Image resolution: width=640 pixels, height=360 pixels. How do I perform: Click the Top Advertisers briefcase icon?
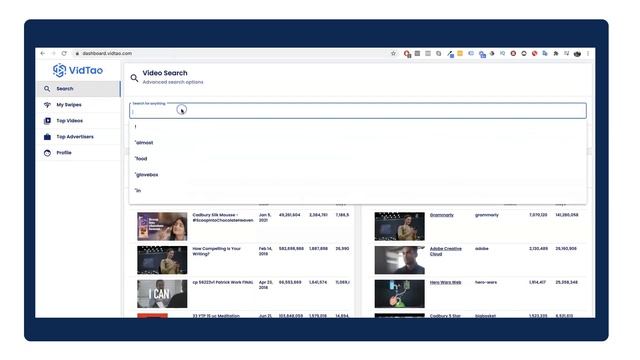coord(47,137)
